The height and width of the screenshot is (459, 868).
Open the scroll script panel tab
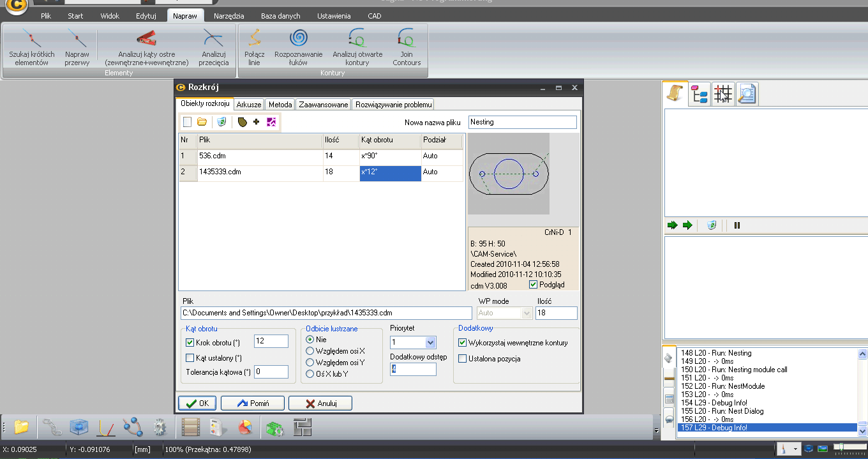673,94
